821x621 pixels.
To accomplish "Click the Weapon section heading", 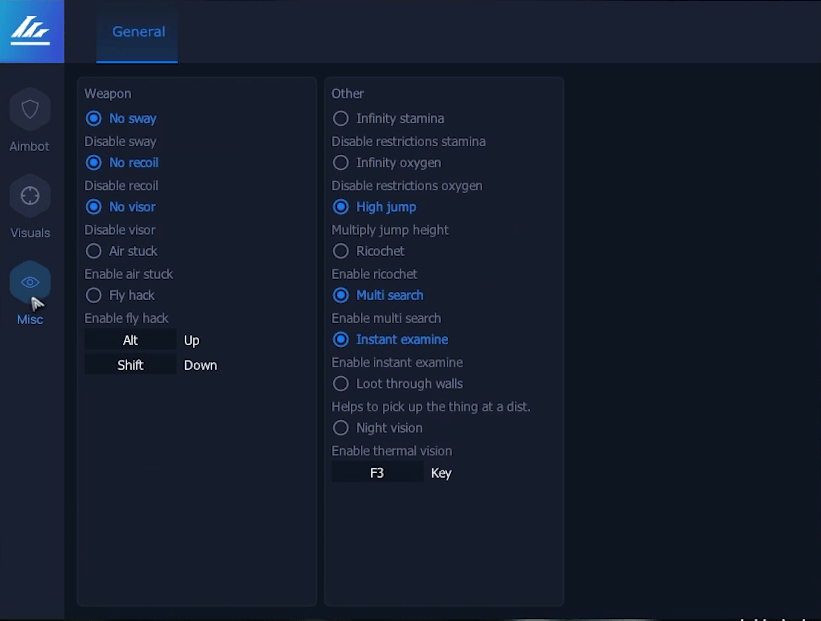I will point(108,94).
